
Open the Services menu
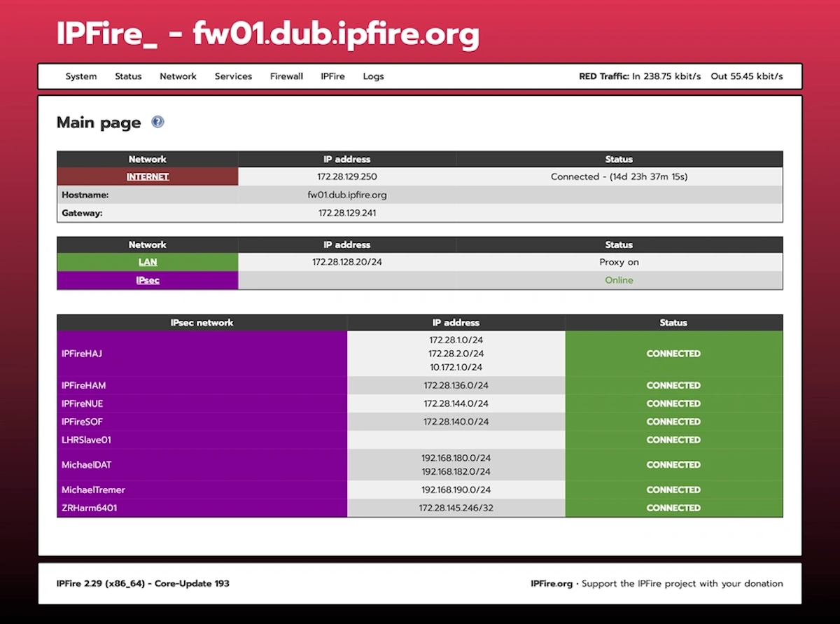233,76
